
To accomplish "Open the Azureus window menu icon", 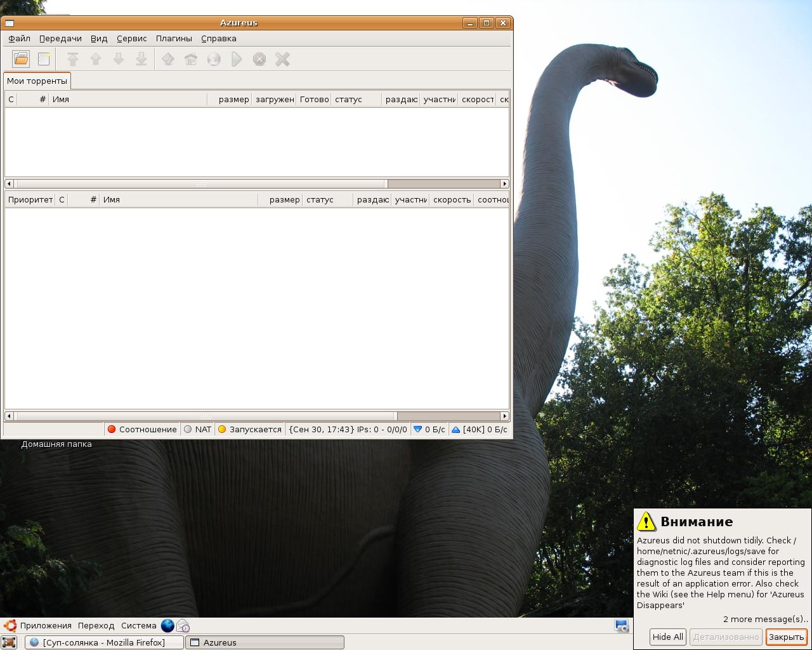I will (9, 23).
